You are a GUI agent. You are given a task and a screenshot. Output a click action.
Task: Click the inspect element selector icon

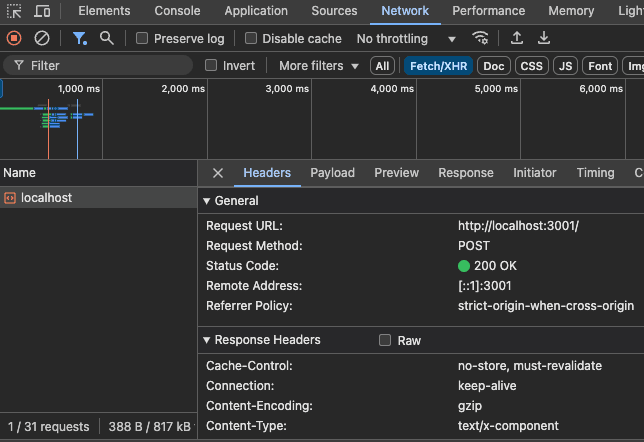(14, 11)
